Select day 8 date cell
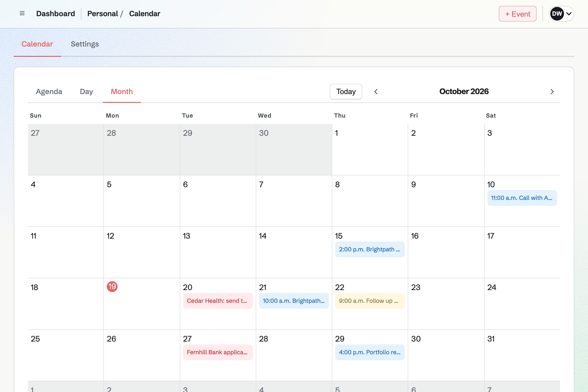 coord(370,201)
